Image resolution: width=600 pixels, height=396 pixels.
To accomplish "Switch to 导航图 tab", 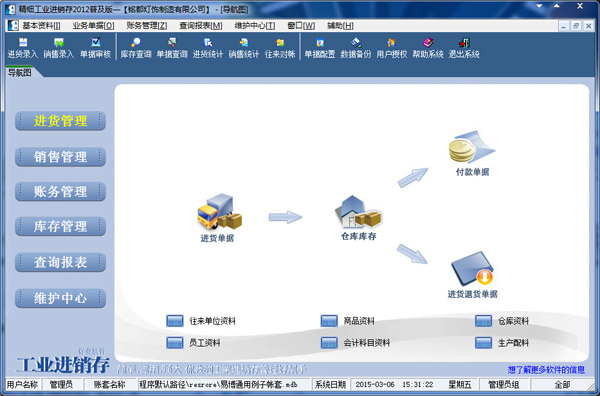I will coord(20,73).
